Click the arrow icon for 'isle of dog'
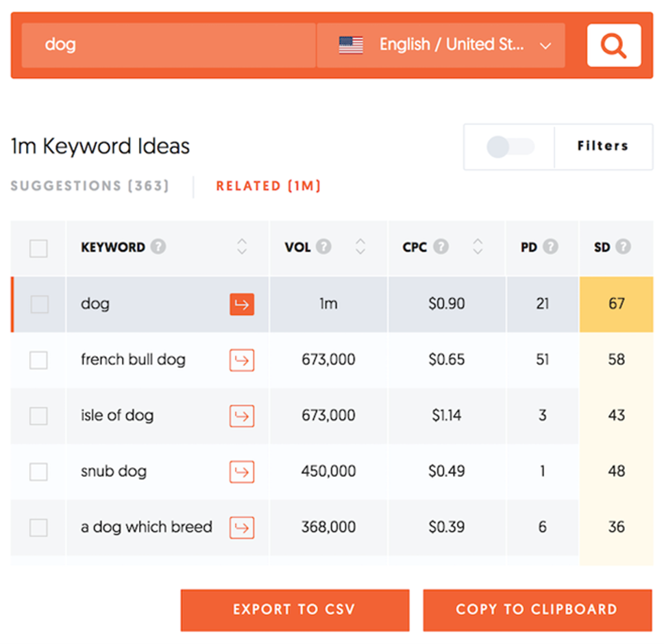This screenshot has height=644, width=664. (242, 416)
